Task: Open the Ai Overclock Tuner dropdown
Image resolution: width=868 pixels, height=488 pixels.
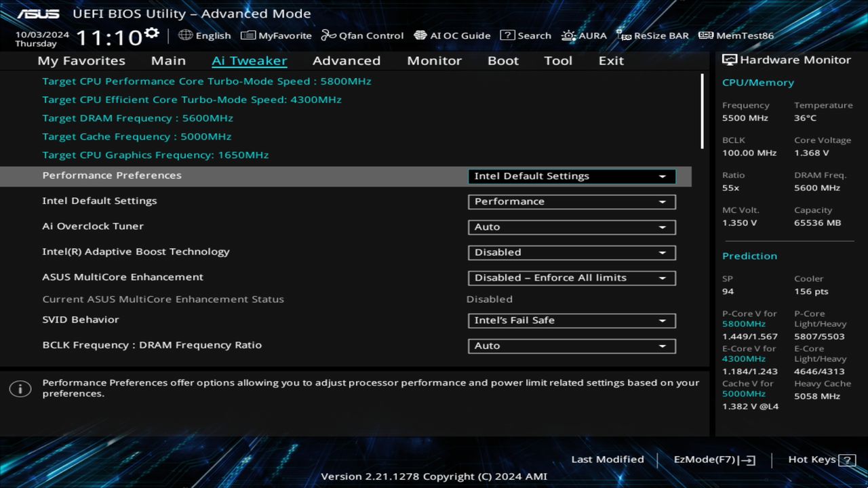Action: click(x=571, y=227)
